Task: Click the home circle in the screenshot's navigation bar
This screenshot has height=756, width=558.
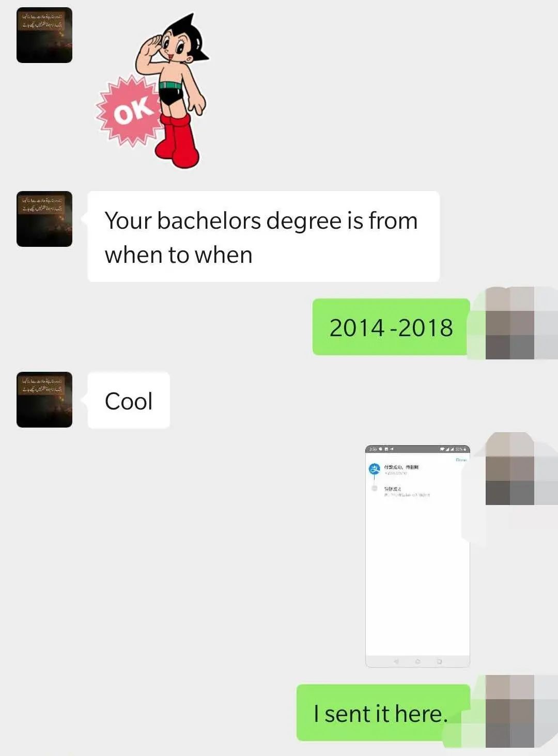Action: coord(417,661)
